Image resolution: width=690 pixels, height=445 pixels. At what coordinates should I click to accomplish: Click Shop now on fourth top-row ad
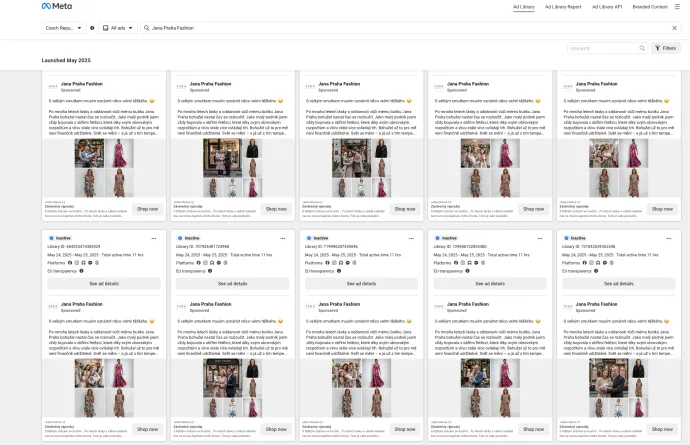click(x=534, y=209)
